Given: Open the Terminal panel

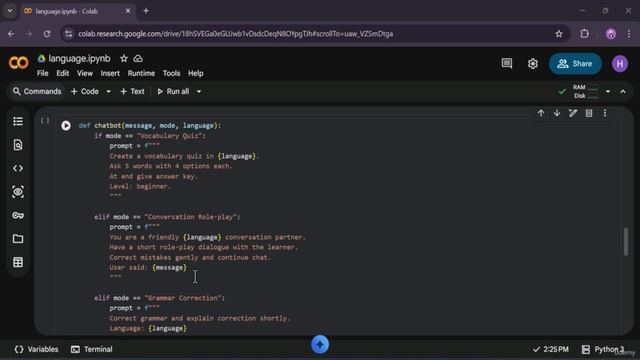Looking at the screenshot, I should pos(92,349).
